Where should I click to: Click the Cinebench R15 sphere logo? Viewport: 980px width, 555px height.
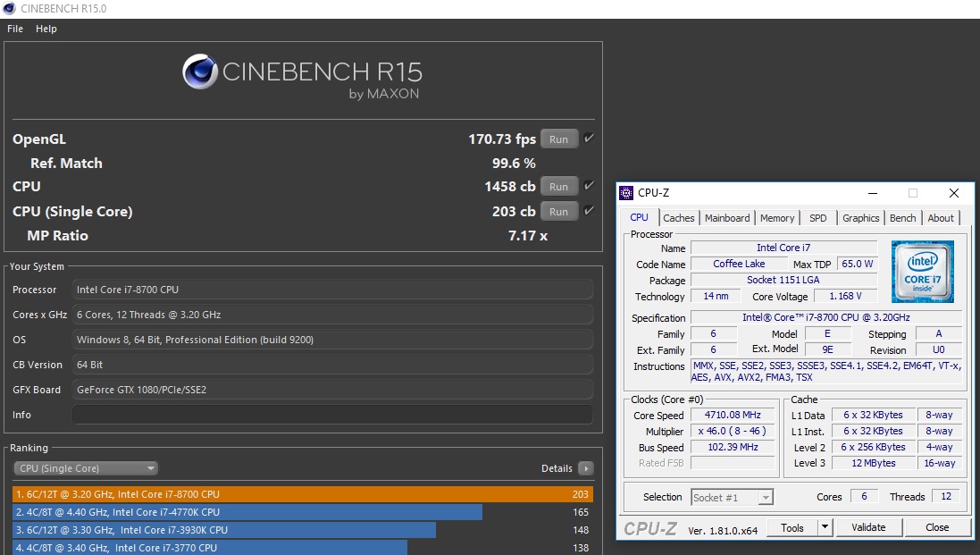pyautogui.click(x=200, y=71)
